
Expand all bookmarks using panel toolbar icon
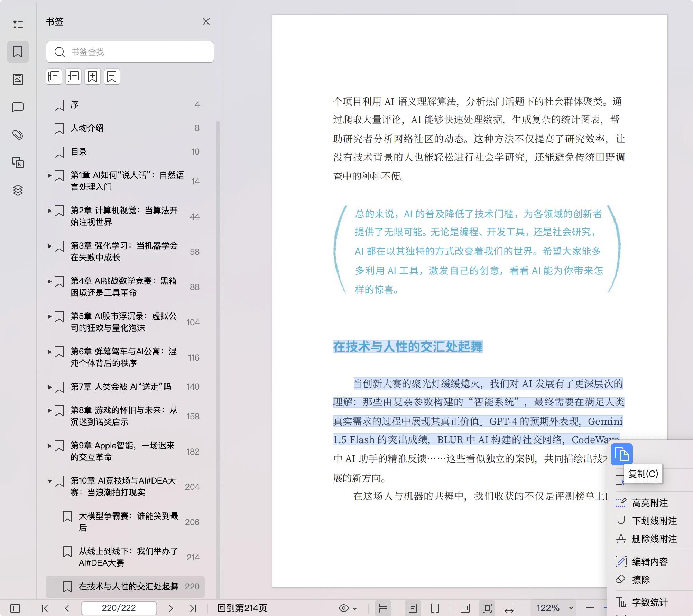coord(54,76)
